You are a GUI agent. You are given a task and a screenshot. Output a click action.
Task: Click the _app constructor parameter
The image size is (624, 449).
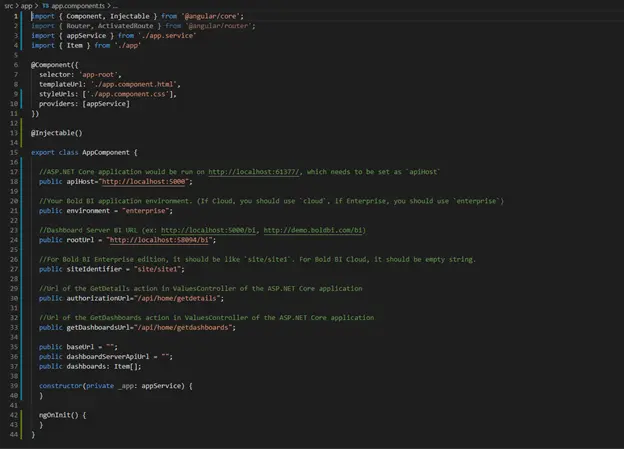125,386
